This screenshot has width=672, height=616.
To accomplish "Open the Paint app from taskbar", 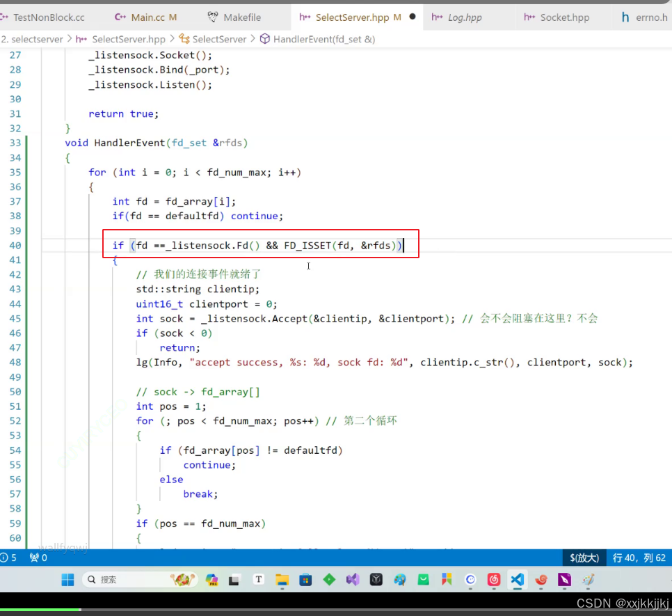I will click(588, 580).
